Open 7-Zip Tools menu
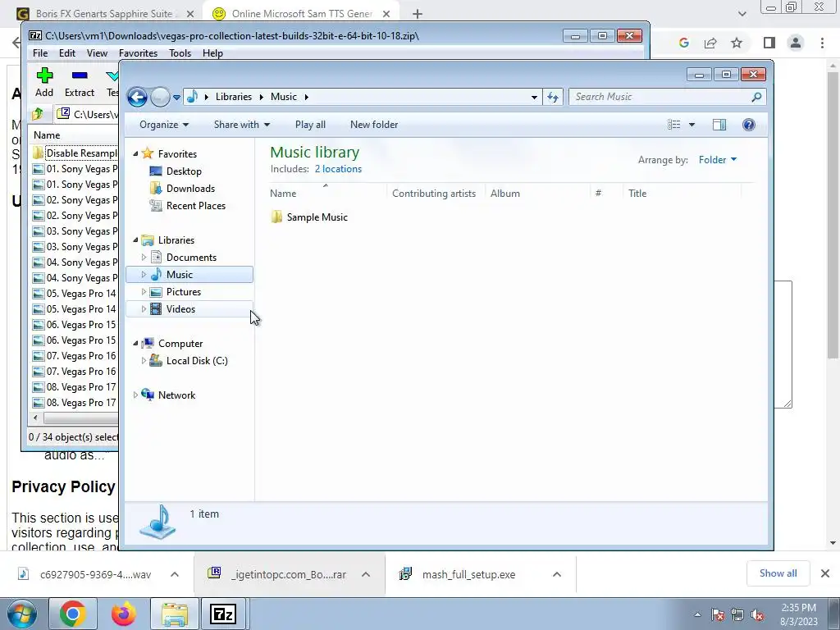Screen dimensions: 840x630 (x=180, y=53)
